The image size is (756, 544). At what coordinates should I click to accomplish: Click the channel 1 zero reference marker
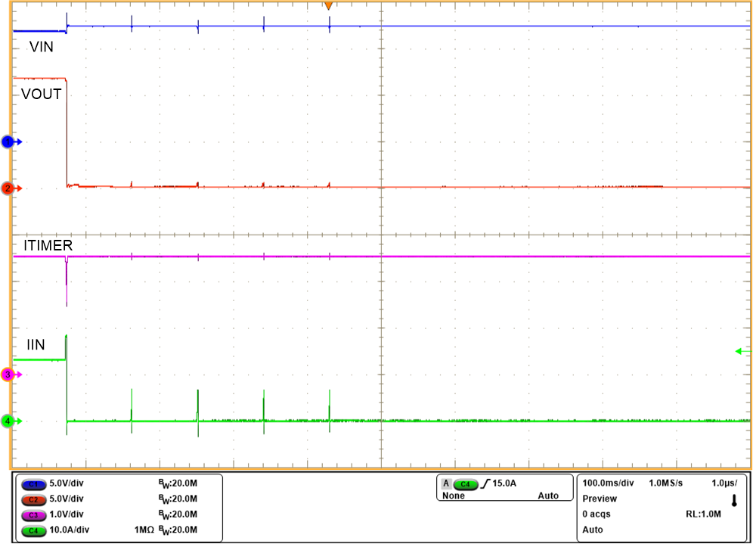pyautogui.click(x=8, y=141)
